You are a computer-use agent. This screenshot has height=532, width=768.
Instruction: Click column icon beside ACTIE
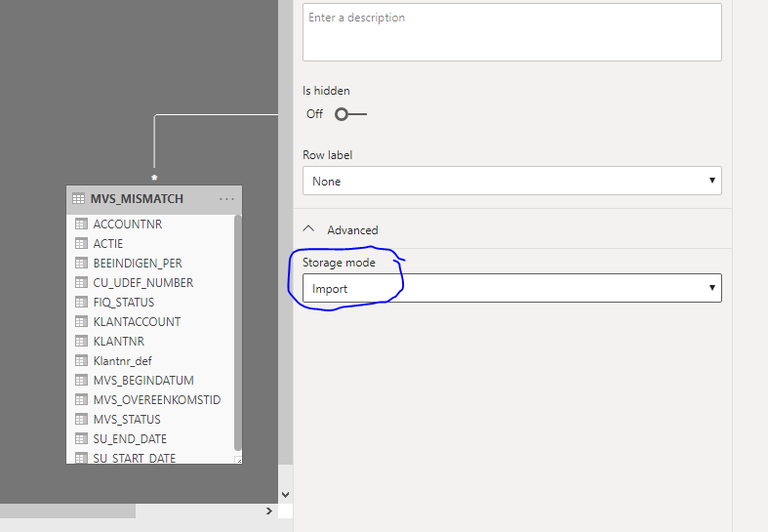[81, 243]
